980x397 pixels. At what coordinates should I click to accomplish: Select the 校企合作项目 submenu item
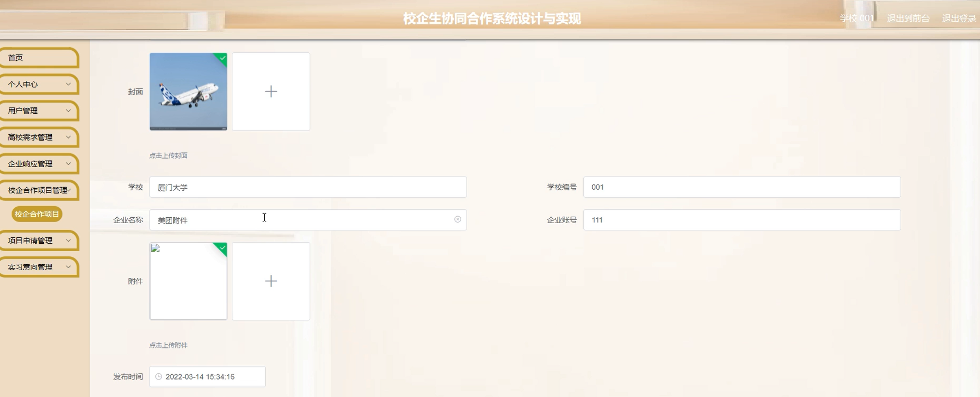coord(37,214)
